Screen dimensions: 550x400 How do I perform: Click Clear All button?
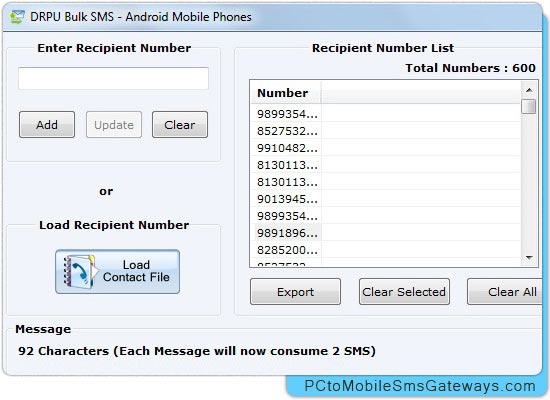pos(505,292)
